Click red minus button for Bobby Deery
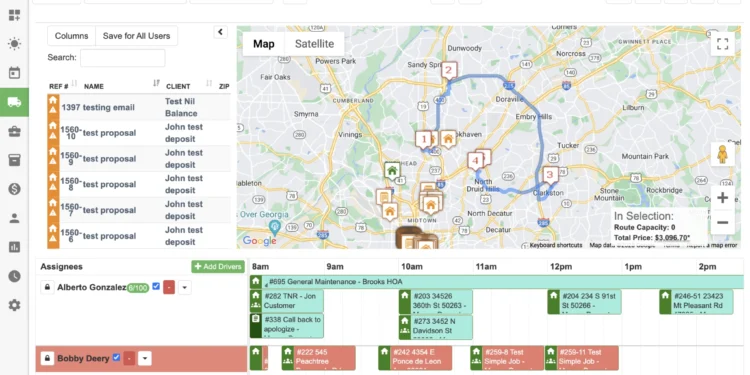Screen dimensions: 750x375 pyautogui.click(x=129, y=358)
